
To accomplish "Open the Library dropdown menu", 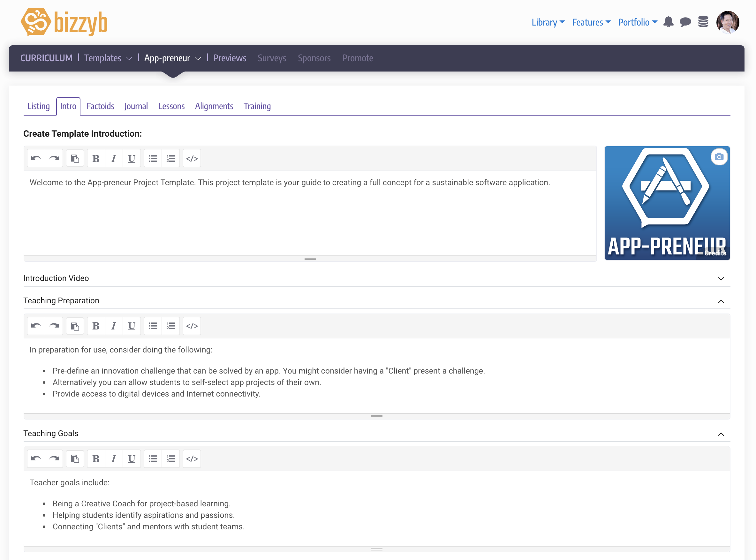I will click(x=548, y=22).
